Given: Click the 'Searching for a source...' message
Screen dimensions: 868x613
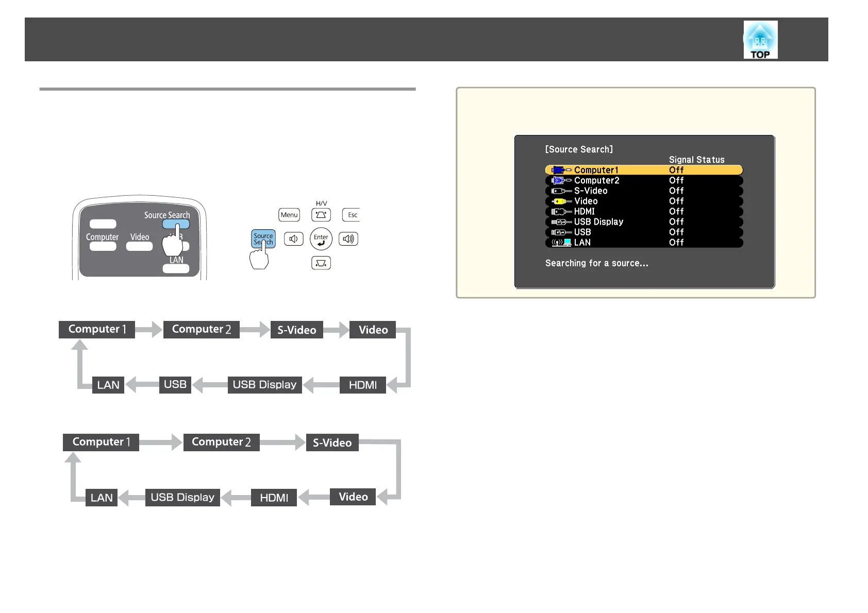Looking at the screenshot, I should [x=597, y=263].
